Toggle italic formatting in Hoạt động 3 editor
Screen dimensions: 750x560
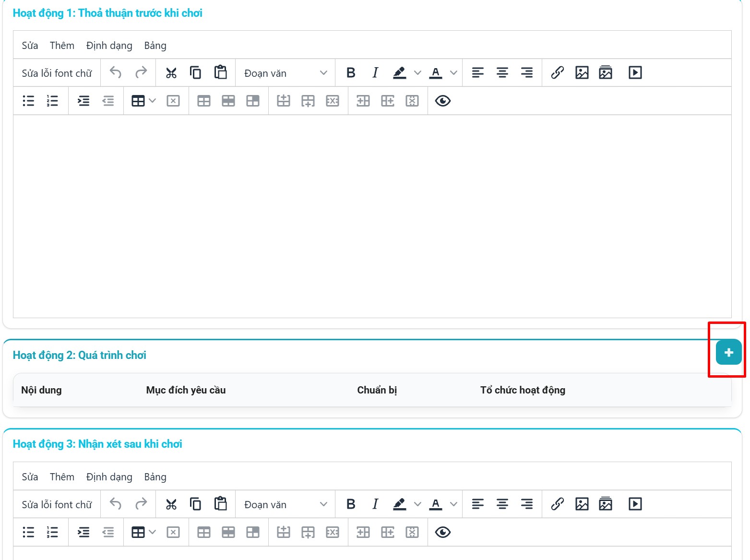[375, 504]
